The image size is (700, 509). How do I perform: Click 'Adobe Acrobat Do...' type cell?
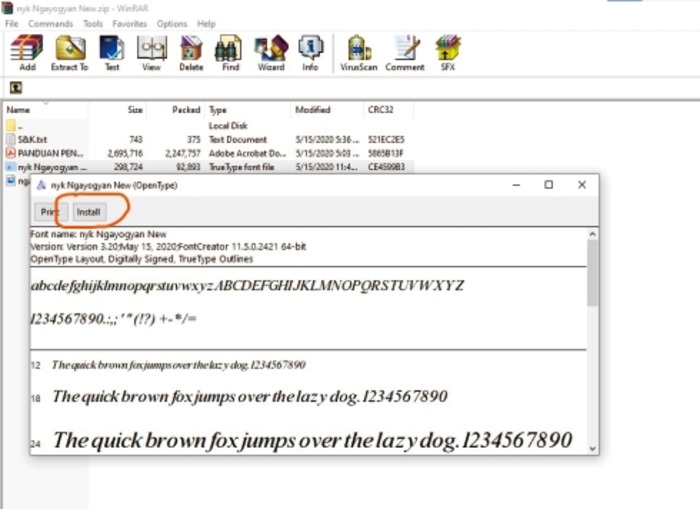(247, 153)
